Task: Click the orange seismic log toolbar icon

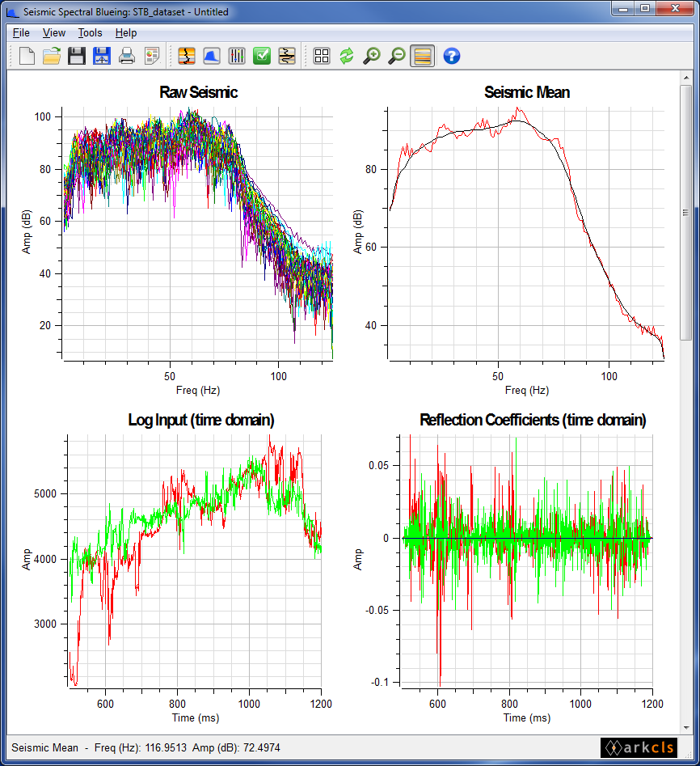Action: [187, 56]
